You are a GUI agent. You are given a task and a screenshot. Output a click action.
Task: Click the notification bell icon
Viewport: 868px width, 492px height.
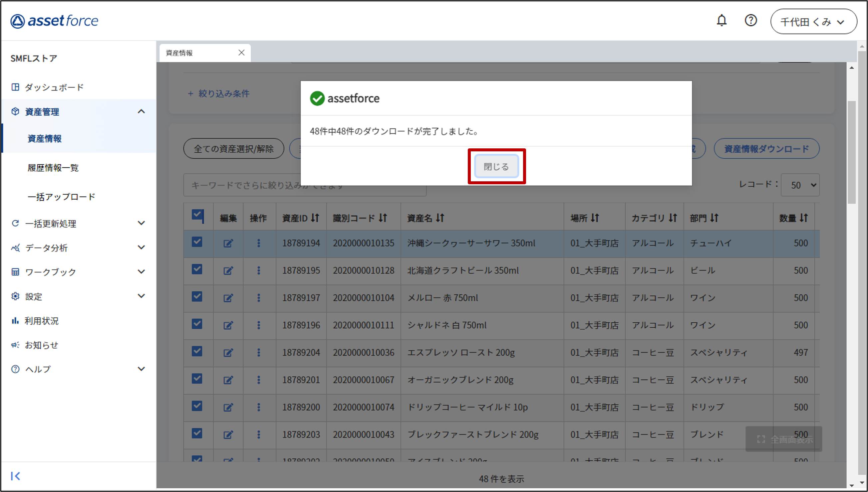point(721,21)
